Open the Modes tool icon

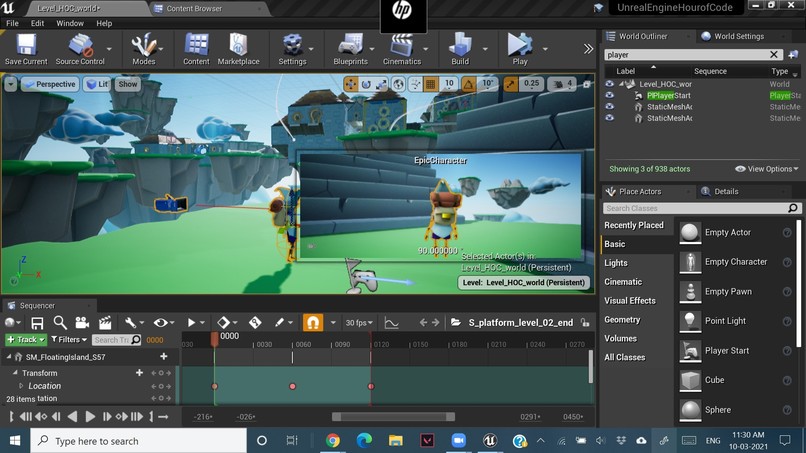coord(143,49)
